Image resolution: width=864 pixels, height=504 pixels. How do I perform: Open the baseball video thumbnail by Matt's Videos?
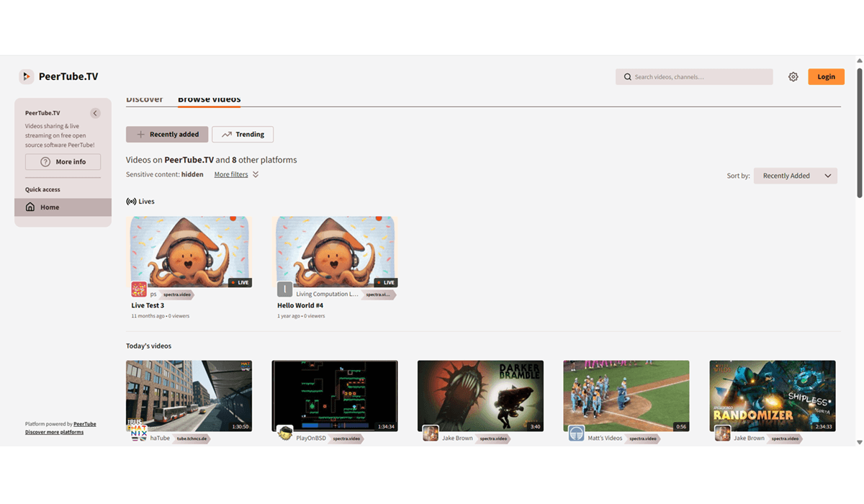point(626,396)
